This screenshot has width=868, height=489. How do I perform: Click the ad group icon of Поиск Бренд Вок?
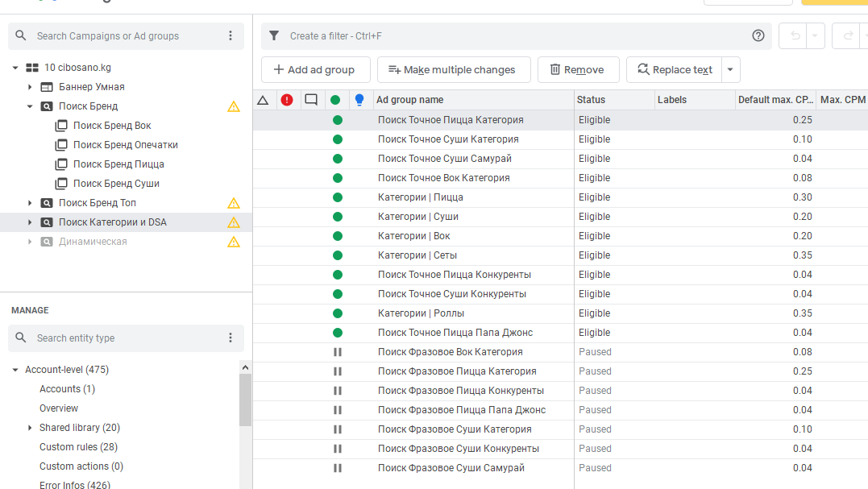61,126
